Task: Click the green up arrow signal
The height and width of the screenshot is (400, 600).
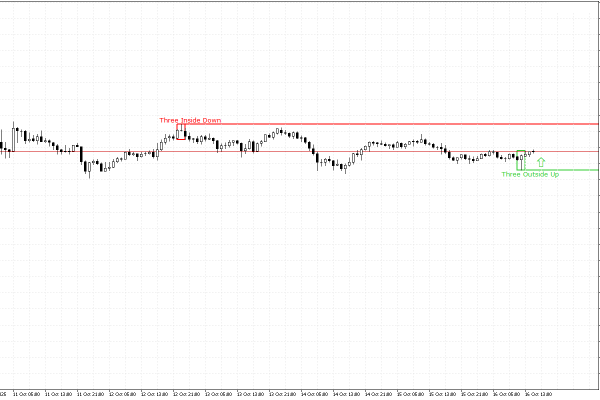Action: pyautogui.click(x=541, y=161)
